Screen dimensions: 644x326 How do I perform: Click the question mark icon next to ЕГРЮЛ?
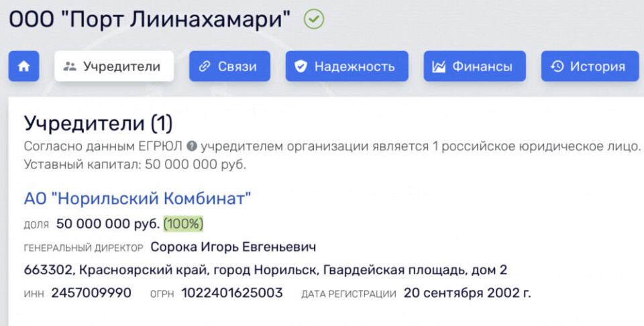pos(191,147)
